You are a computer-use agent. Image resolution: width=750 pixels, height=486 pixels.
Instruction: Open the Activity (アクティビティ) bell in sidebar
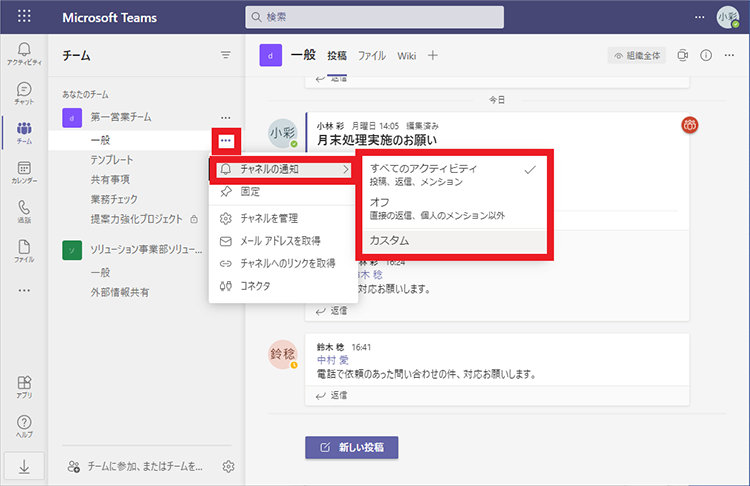point(24,54)
